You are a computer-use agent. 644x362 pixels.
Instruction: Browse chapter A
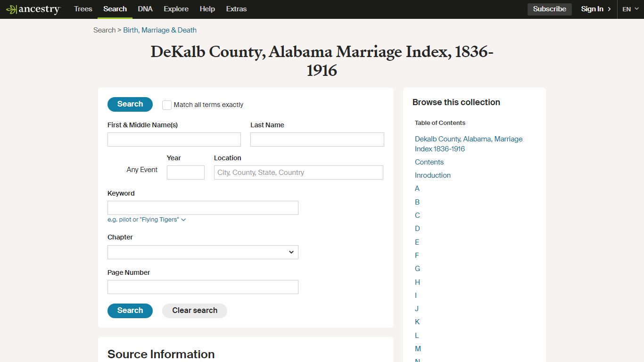pyautogui.click(x=417, y=189)
